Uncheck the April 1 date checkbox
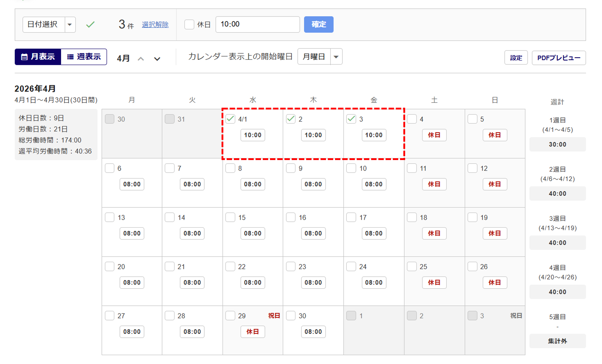 [x=230, y=119]
